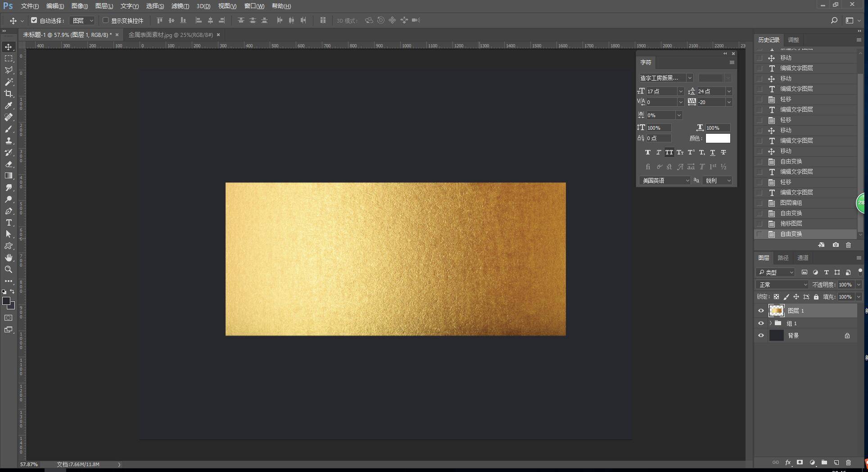Select the Rectangular Marquee tool

(9, 59)
